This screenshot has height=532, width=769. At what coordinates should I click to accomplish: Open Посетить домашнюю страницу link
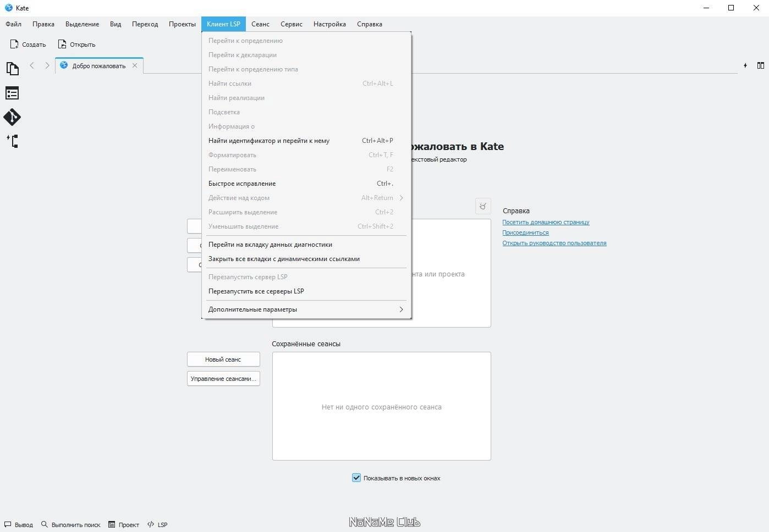[x=546, y=222]
